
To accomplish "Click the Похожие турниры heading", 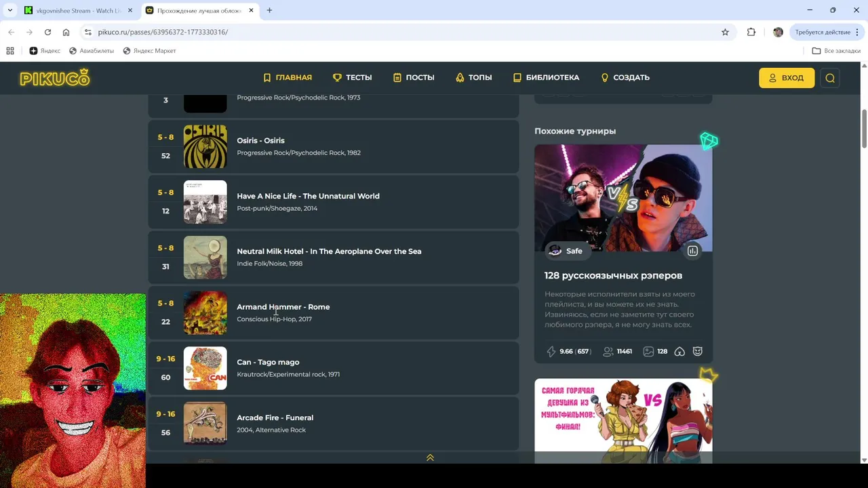I will (x=575, y=131).
